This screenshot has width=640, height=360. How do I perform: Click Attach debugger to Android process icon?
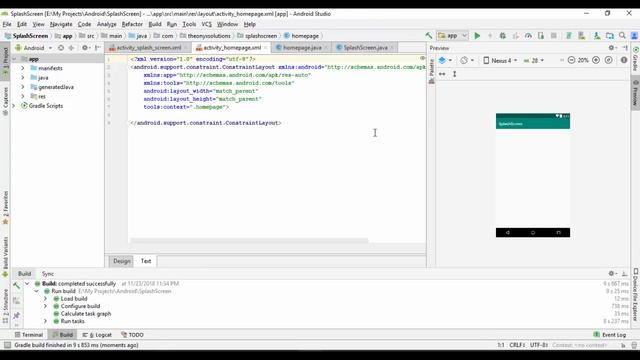coord(541,36)
